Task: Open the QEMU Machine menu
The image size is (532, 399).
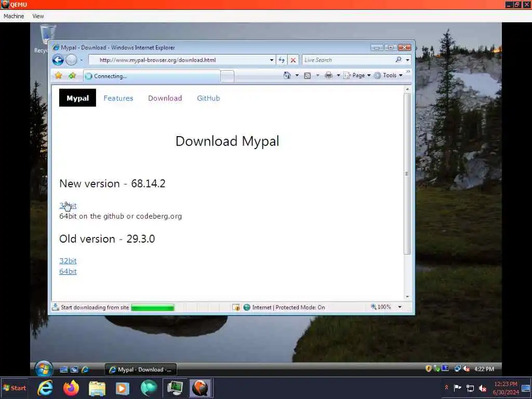Action: point(14,16)
